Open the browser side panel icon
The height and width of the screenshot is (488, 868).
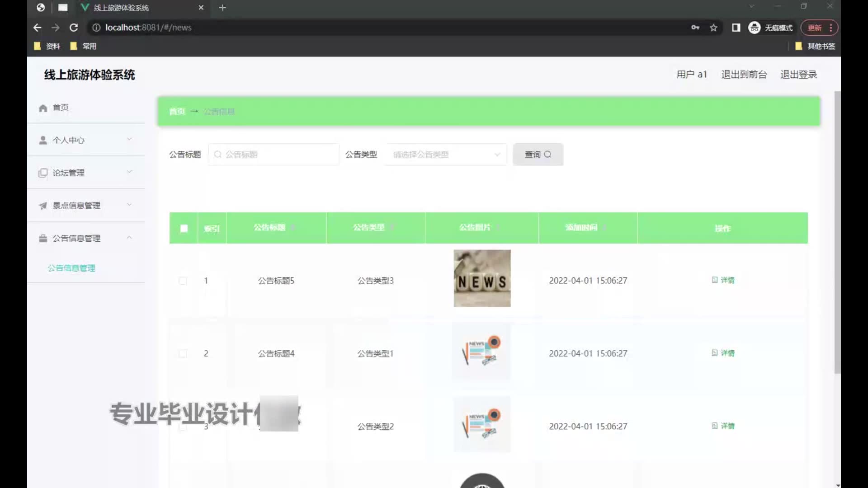[736, 28]
